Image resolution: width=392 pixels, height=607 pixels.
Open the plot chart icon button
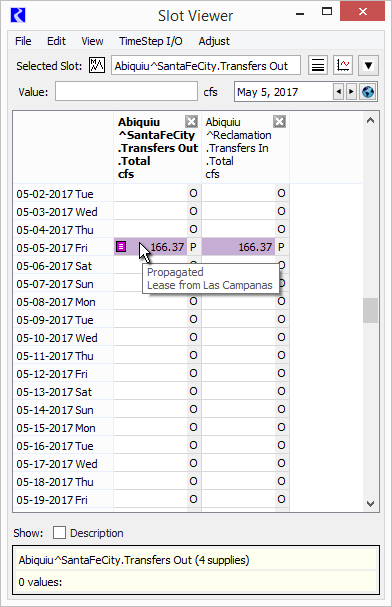click(343, 65)
